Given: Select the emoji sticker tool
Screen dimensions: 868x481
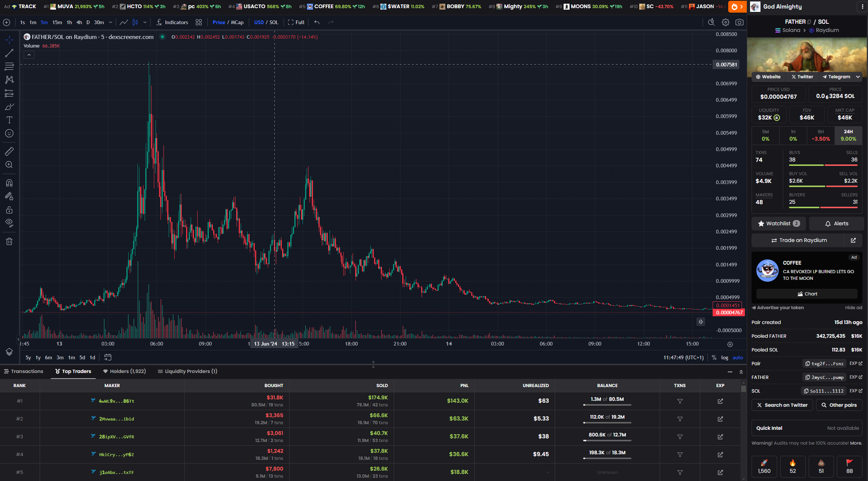Looking at the screenshot, I should click(9, 133).
